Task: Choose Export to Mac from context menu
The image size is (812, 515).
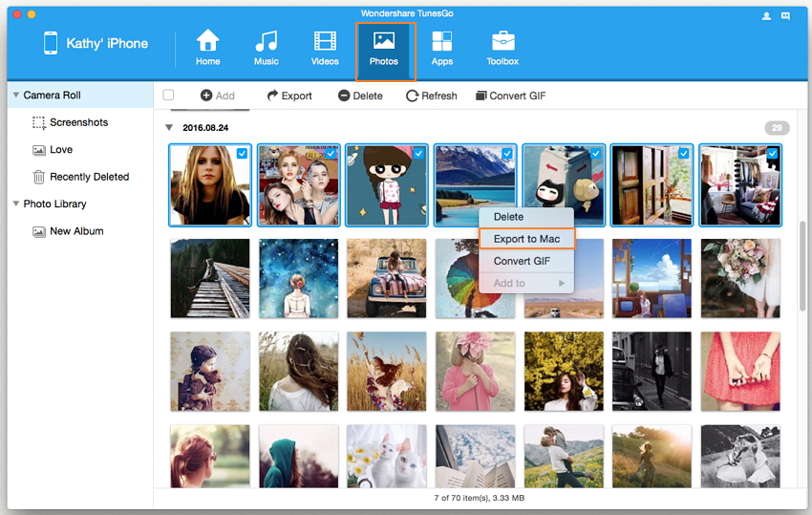Action: pyautogui.click(x=526, y=239)
